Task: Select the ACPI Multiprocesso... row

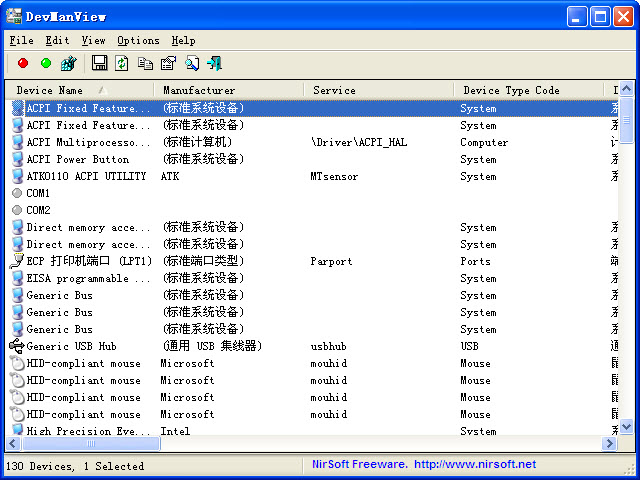Action: pos(312,142)
